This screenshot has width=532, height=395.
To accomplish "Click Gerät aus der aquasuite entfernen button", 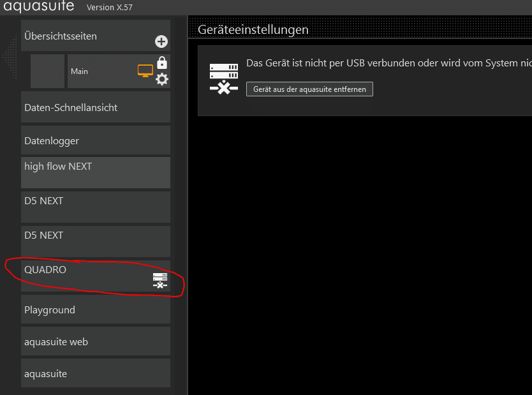I will point(309,89).
